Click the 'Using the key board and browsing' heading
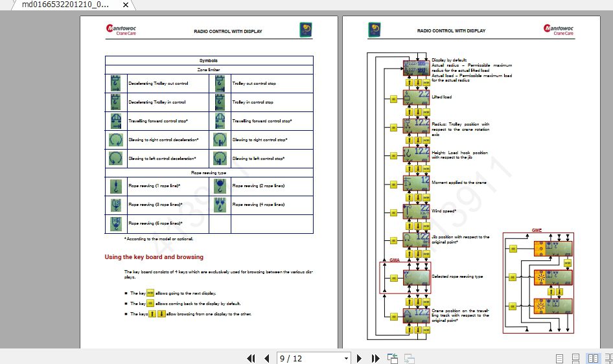This screenshot has width=613, height=364. point(154,257)
